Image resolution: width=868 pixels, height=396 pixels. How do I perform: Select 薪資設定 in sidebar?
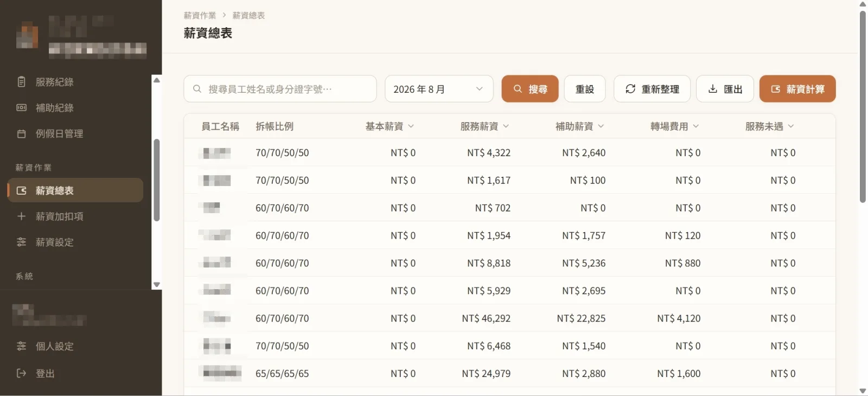(75, 242)
